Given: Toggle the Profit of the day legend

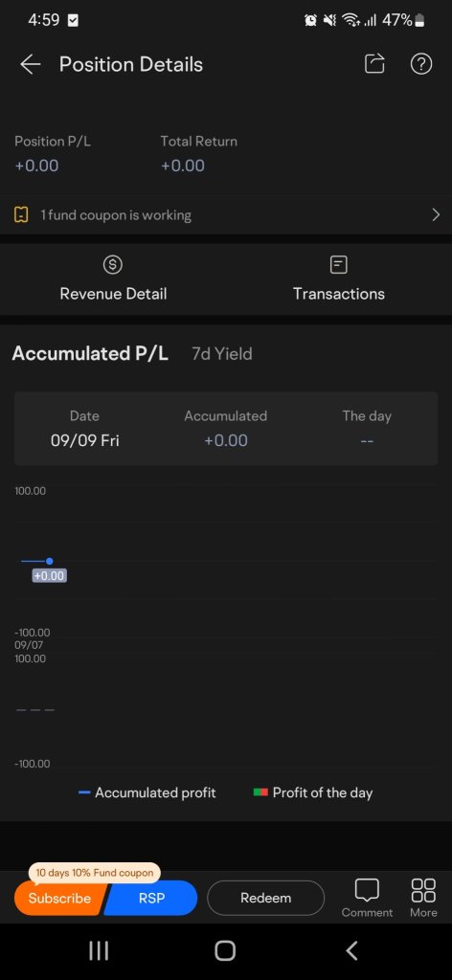Looking at the screenshot, I should [x=312, y=792].
